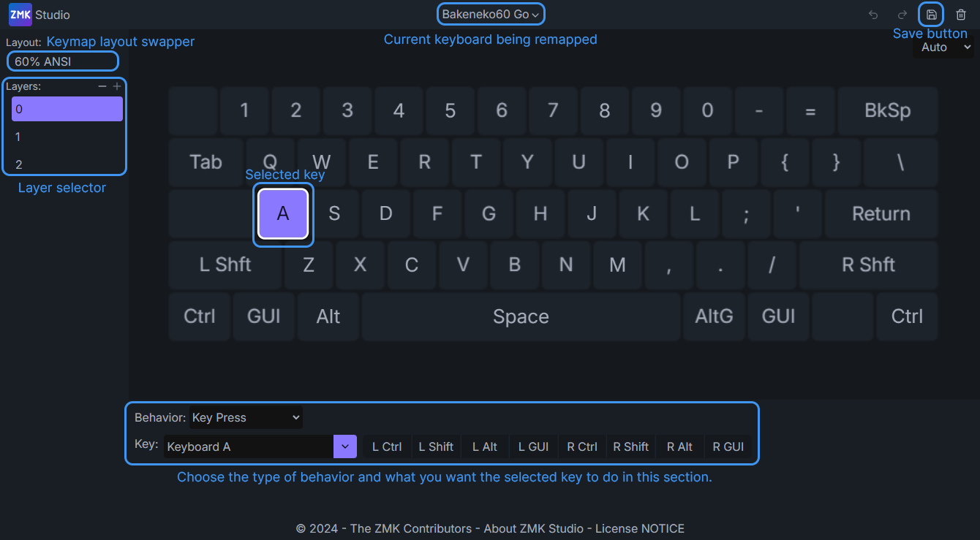Add a new layer with plus icon

tap(117, 86)
